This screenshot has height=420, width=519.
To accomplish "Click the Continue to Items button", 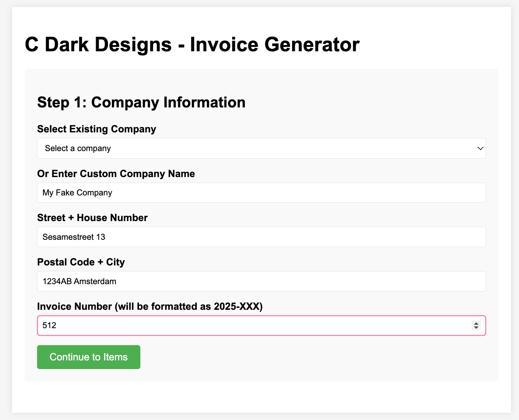I will [x=89, y=357].
